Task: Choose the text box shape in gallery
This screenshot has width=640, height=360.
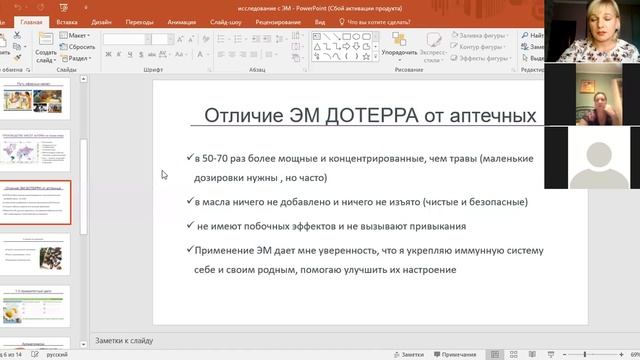Action: click(317, 37)
